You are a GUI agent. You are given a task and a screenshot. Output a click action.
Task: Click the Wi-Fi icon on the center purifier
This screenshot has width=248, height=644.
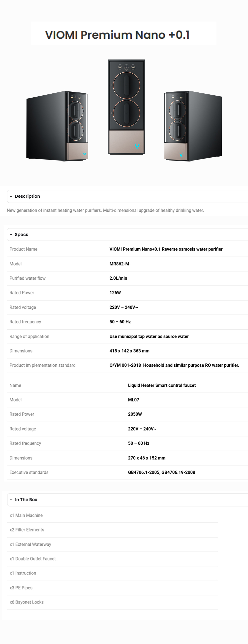(x=126, y=68)
